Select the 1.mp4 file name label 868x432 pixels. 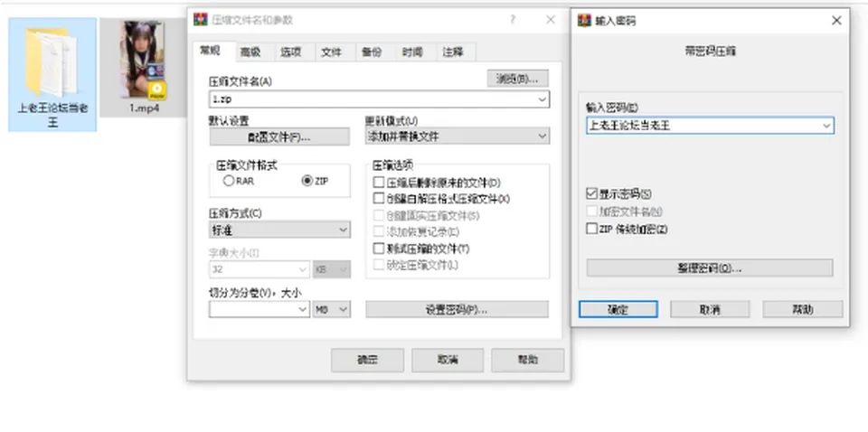pyautogui.click(x=145, y=108)
